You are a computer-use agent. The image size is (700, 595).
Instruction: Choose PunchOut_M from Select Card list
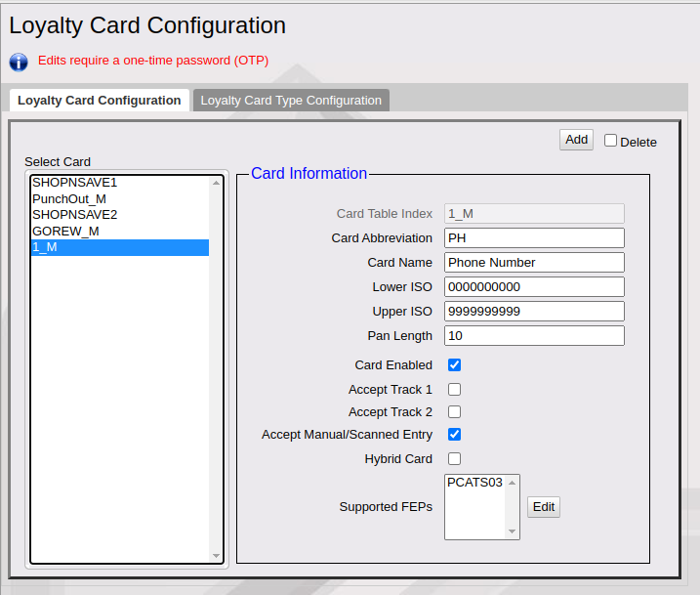tap(68, 198)
